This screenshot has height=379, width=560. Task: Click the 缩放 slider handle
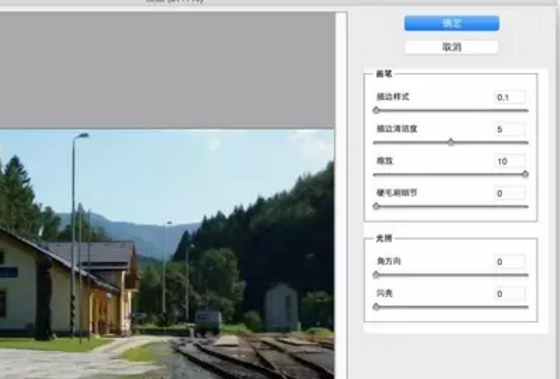point(525,174)
